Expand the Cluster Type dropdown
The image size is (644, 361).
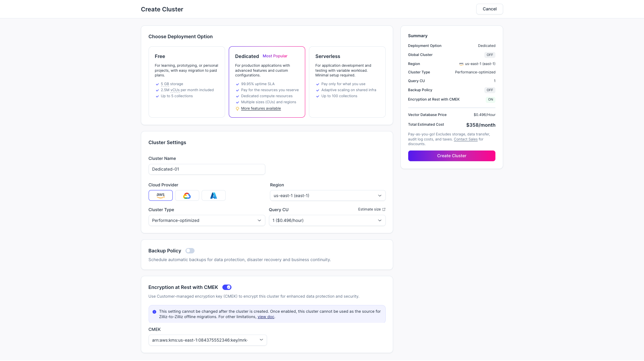(207, 220)
